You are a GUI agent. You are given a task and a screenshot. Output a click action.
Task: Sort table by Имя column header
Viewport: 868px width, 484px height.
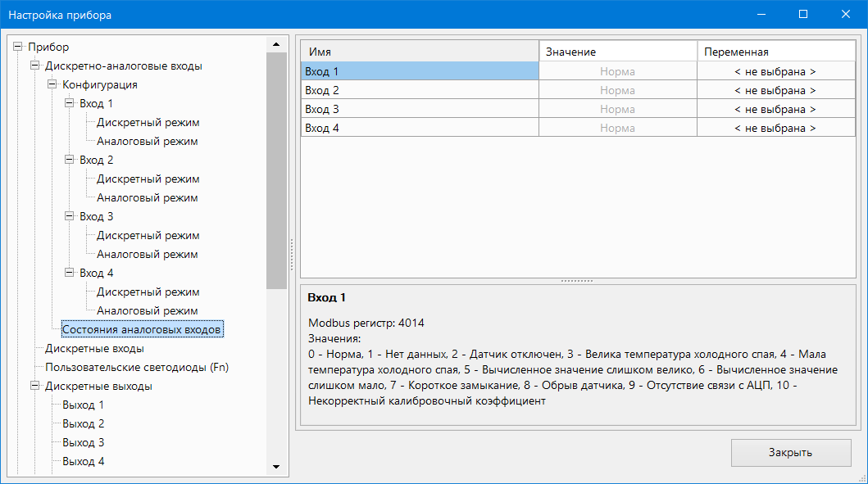(420, 52)
